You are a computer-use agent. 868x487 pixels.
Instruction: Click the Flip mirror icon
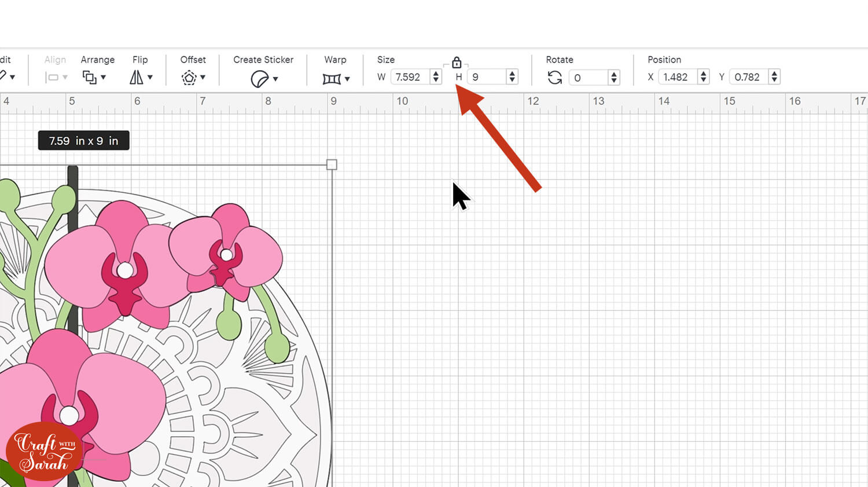point(137,77)
